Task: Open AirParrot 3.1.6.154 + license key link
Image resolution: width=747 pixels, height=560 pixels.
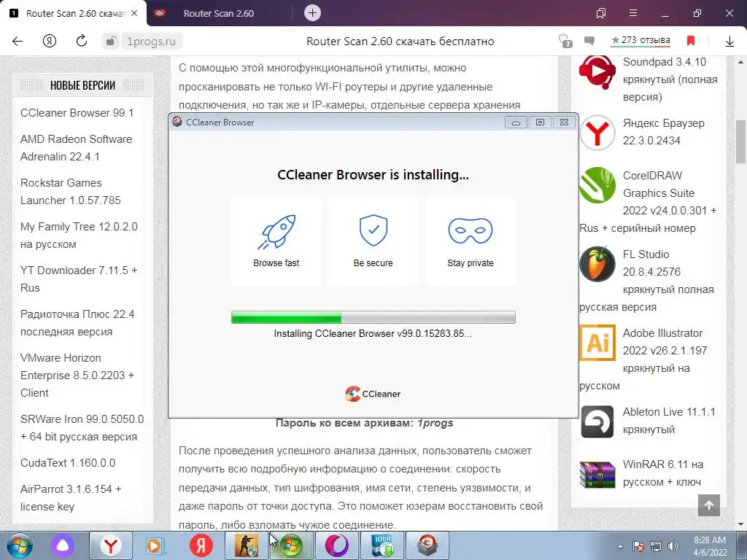Action: 71,497
